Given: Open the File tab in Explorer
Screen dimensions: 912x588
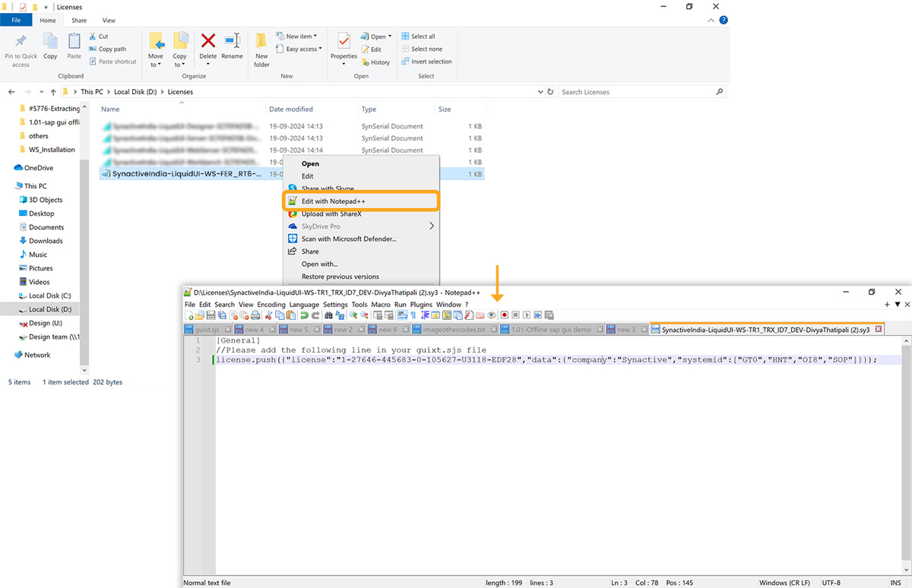Looking at the screenshot, I should coord(16,21).
